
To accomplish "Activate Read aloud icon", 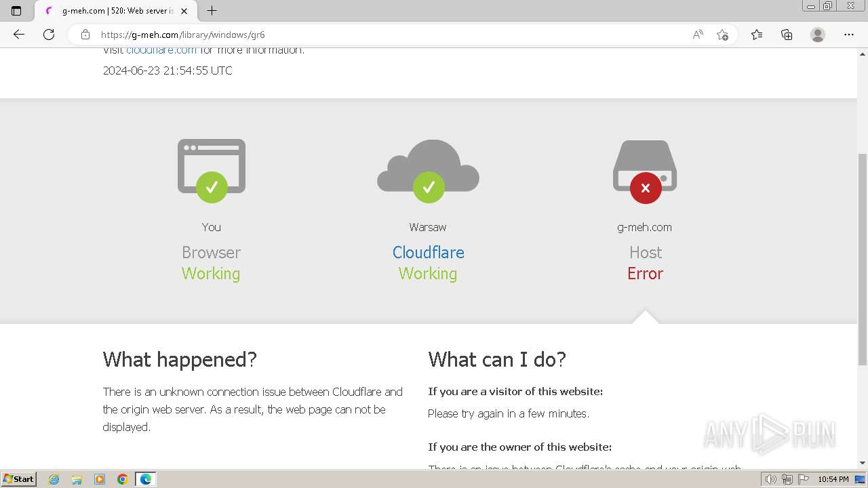I will [698, 35].
